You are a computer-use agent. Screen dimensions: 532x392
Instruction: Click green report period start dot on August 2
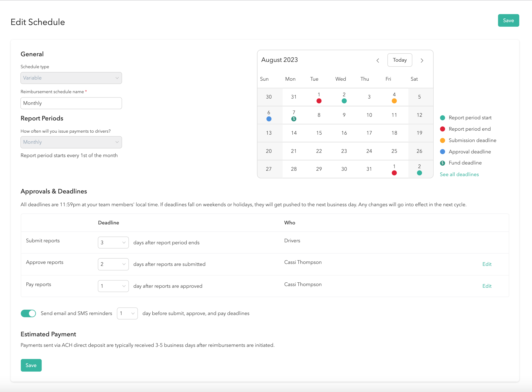(344, 101)
